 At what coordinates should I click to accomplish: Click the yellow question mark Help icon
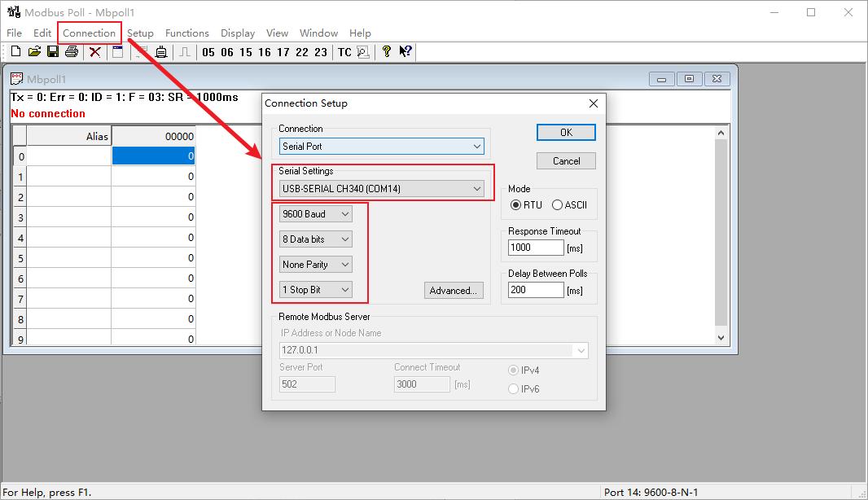click(387, 52)
